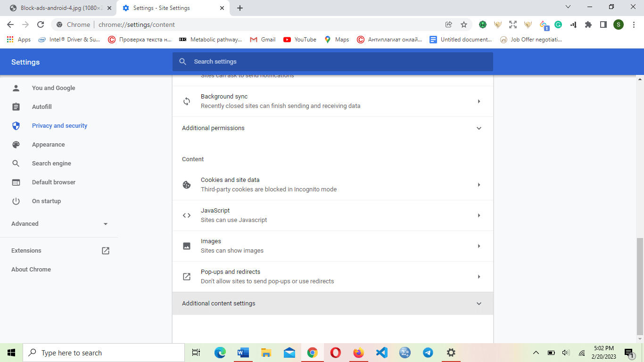Click the Grammarly extension icon
Image resolution: width=644 pixels, height=362 pixels.
(558, 25)
